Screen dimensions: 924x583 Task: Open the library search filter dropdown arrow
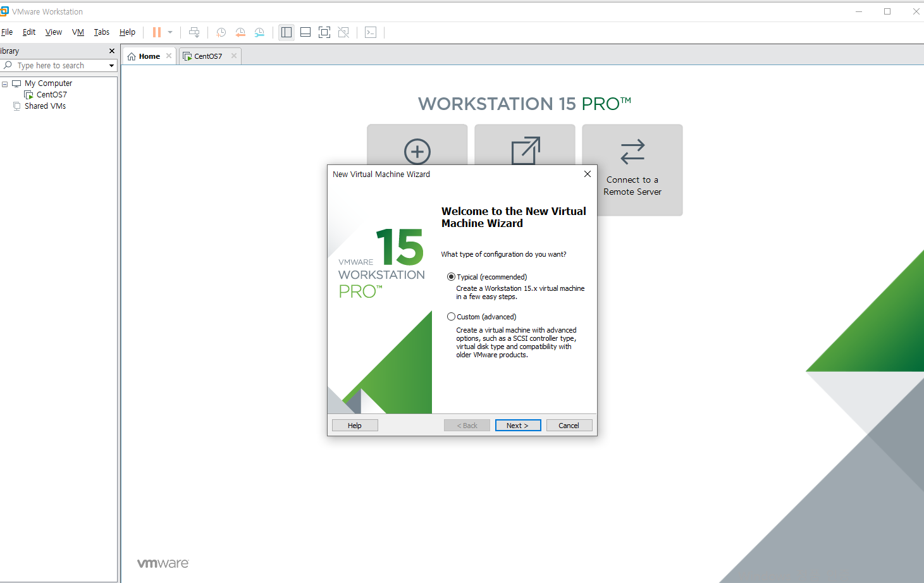tap(112, 66)
